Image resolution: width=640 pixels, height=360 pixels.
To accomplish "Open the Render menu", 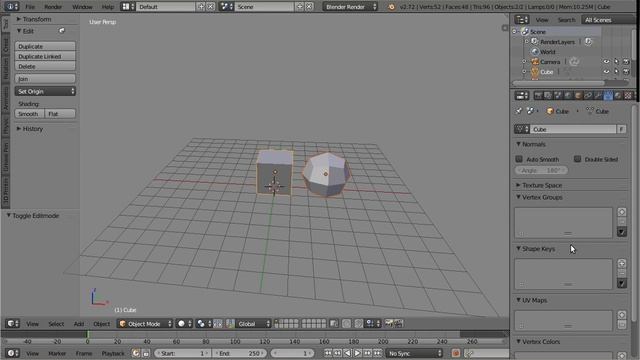I will pyautogui.click(x=53, y=7).
